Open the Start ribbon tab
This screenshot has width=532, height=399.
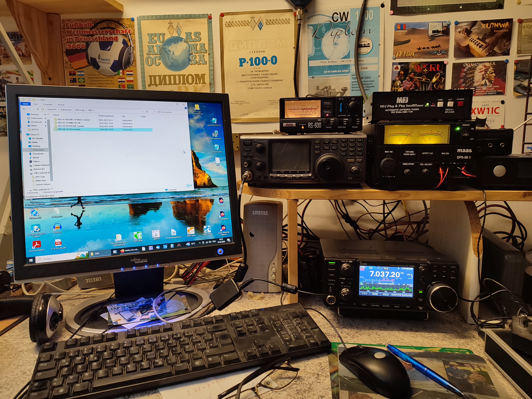(x=36, y=104)
